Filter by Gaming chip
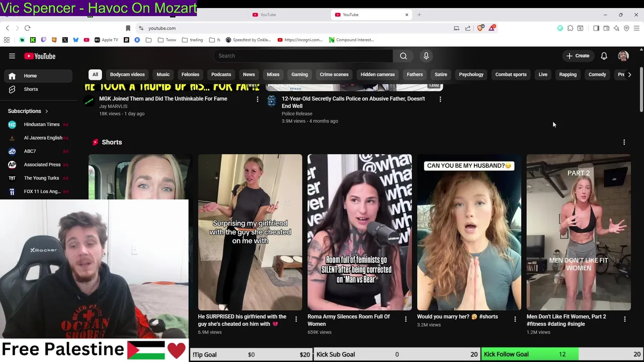Screen dimensions: 644x362 (299, 74)
